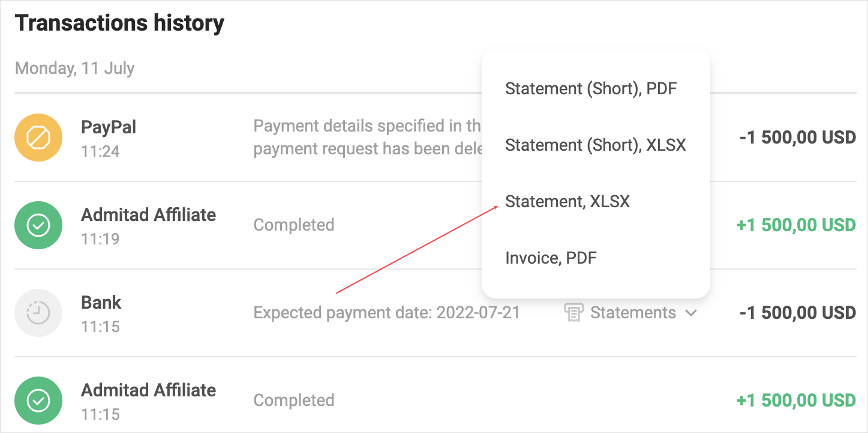
Task: Click the green +1 500,00 USD amount at 11:19
Action: pyautogui.click(x=795, y=225)
